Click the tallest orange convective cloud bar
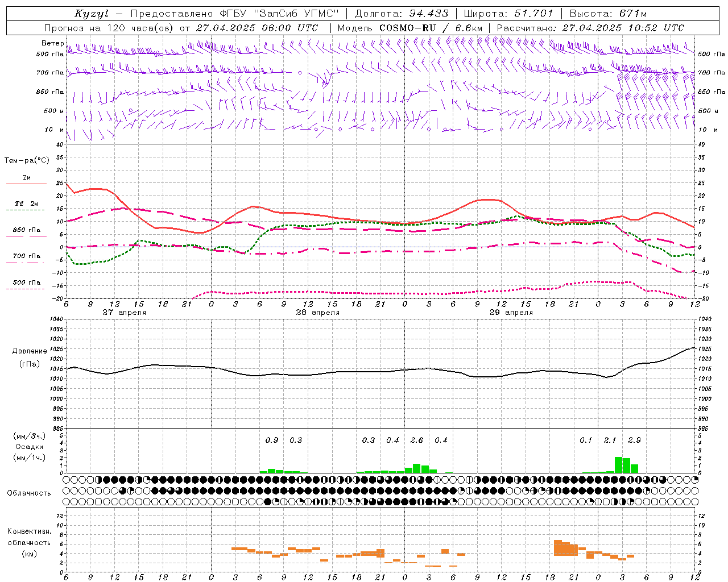This screenshot has height=582, width=728. [558, 548]
